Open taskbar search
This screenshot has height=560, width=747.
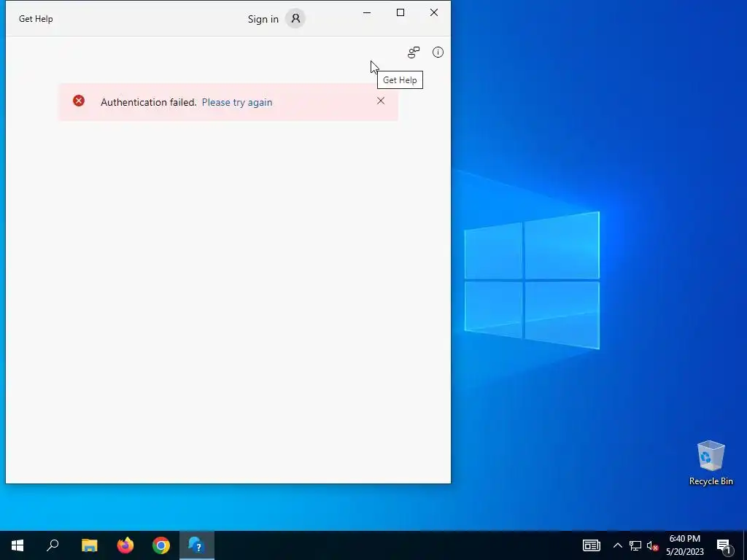click(x=53, y=545)
